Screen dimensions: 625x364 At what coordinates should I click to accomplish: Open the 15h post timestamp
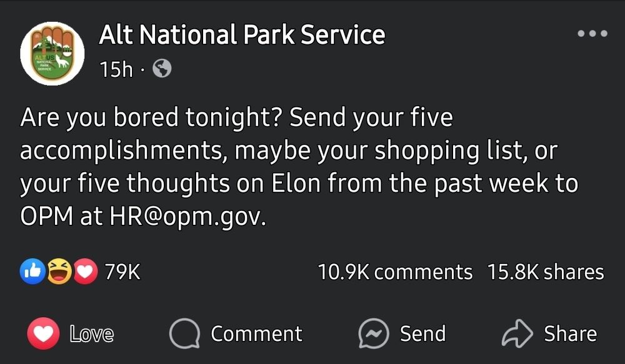coord(116,69)
